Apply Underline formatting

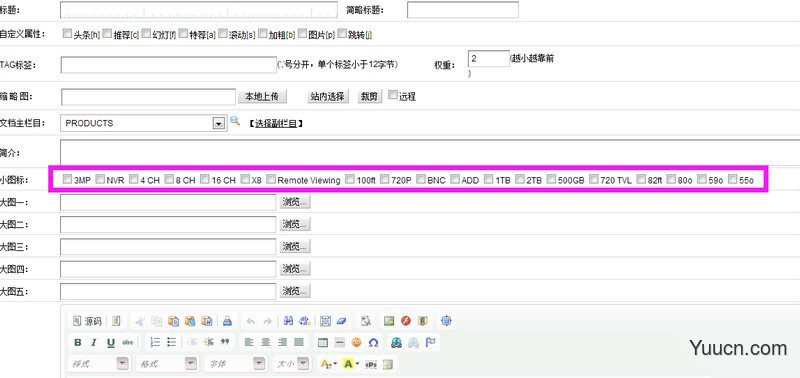click(x=111, y=342)
